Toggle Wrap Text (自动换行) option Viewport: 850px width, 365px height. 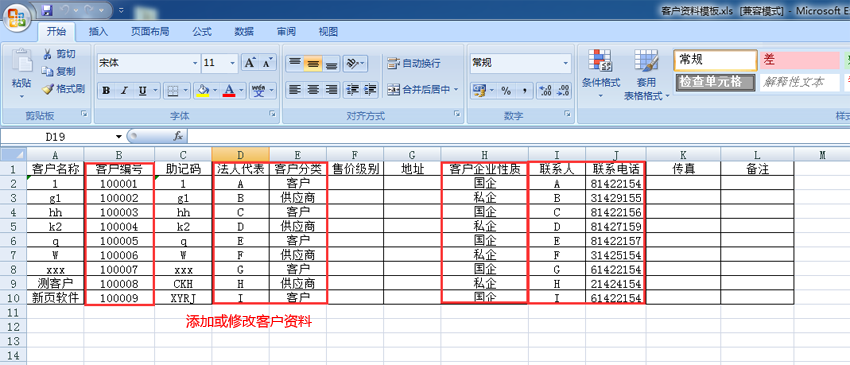point(414,63)
